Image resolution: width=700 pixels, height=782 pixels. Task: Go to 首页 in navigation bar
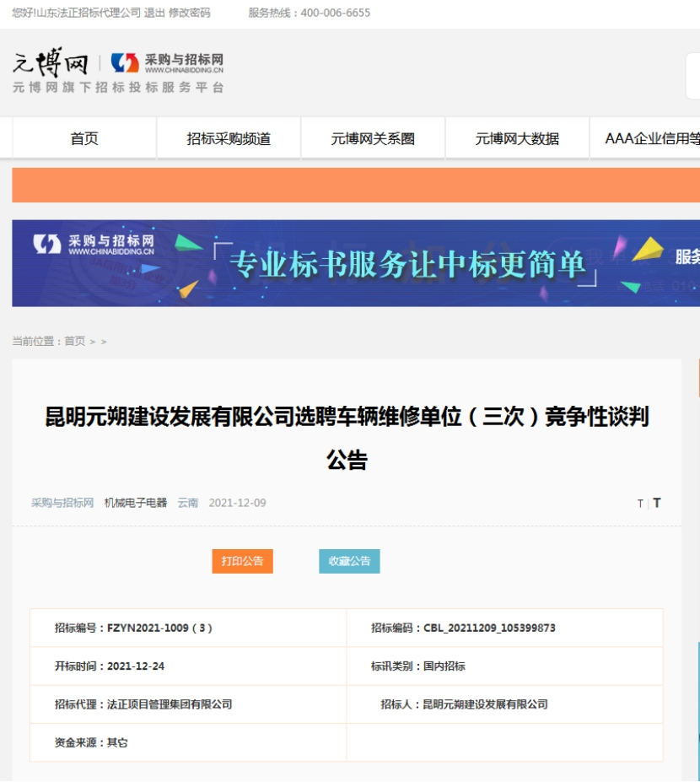pyautogui.click(x=84, y=139)
